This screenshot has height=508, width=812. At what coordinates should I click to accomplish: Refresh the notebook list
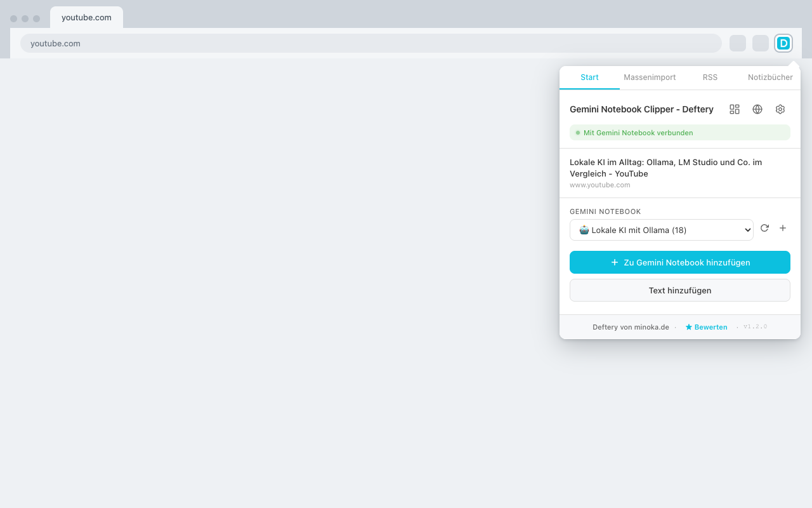click(x=764, y=228)
